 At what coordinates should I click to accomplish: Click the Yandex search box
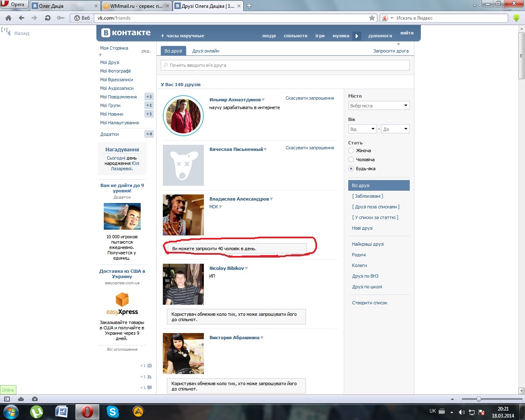tap(451, 18)
